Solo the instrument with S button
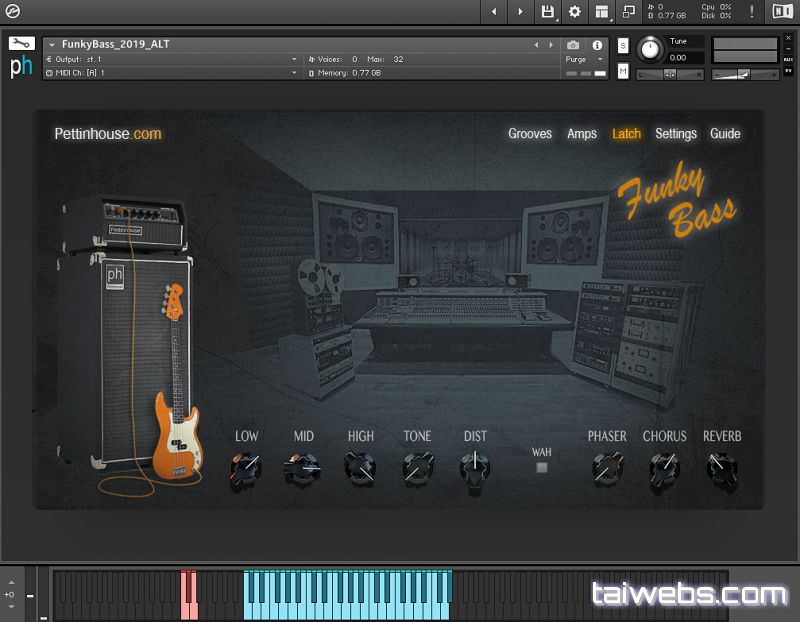The height and width of the screenshot is (622, 800). [623, 46]
